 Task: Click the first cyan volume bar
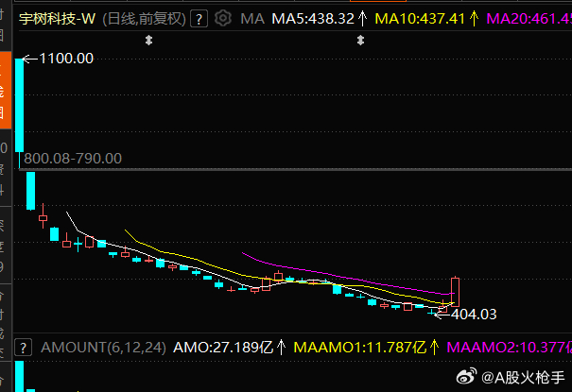click(19, 376)
